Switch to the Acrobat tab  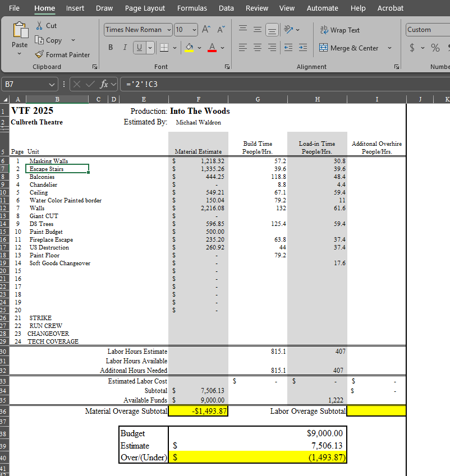point(391,8)
